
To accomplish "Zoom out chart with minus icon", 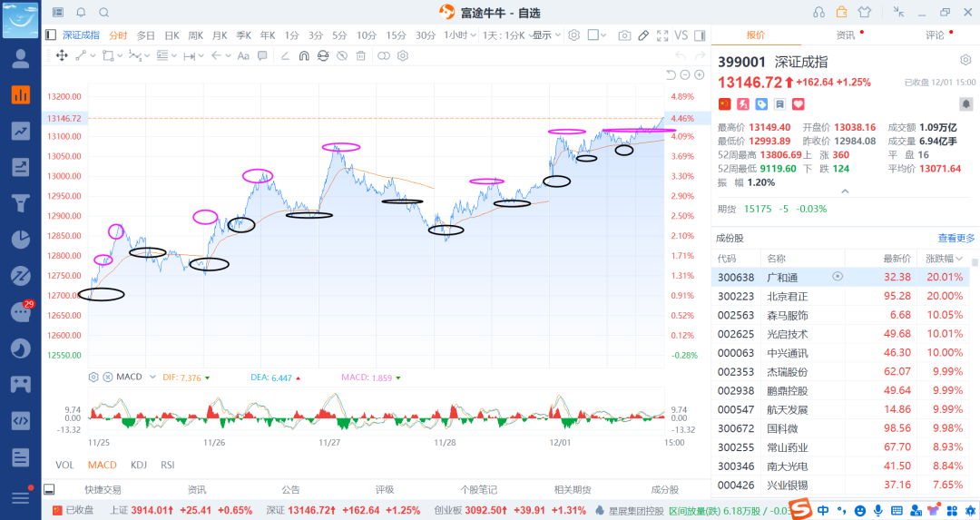I will tap(685, 75).
